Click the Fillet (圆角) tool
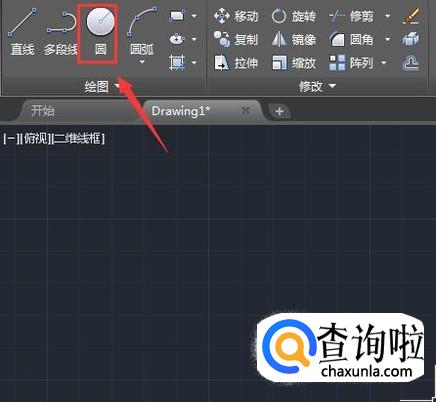 (351, 40)
